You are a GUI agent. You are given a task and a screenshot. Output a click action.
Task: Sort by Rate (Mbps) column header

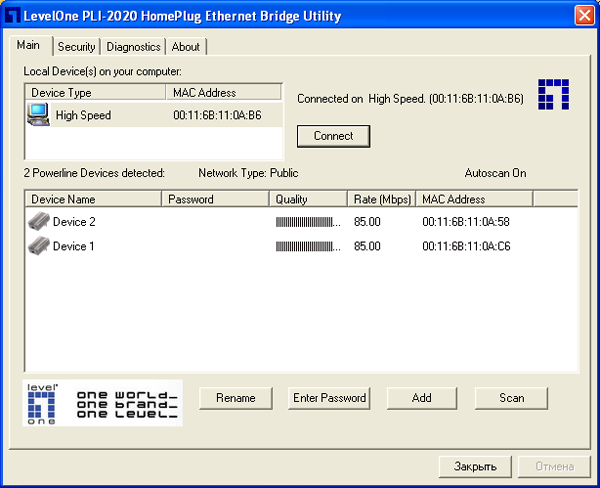[x=382, y=199]
